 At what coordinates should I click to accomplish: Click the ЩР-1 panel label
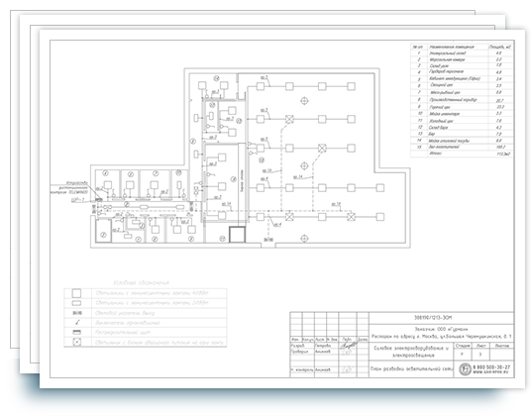77,200
